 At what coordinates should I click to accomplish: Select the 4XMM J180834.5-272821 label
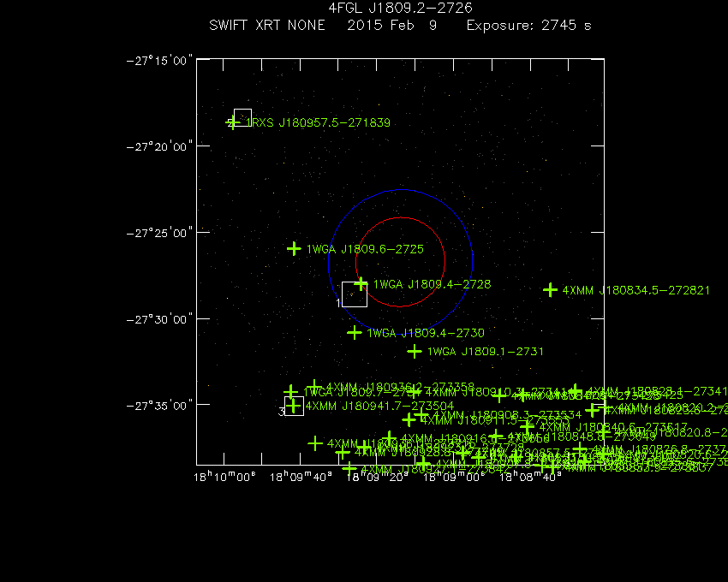pos(636,290)
